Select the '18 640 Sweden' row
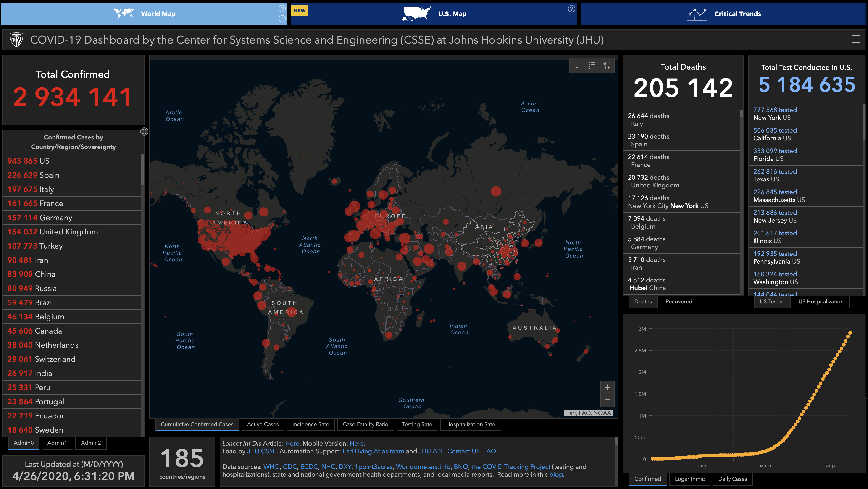 (72, 430)
